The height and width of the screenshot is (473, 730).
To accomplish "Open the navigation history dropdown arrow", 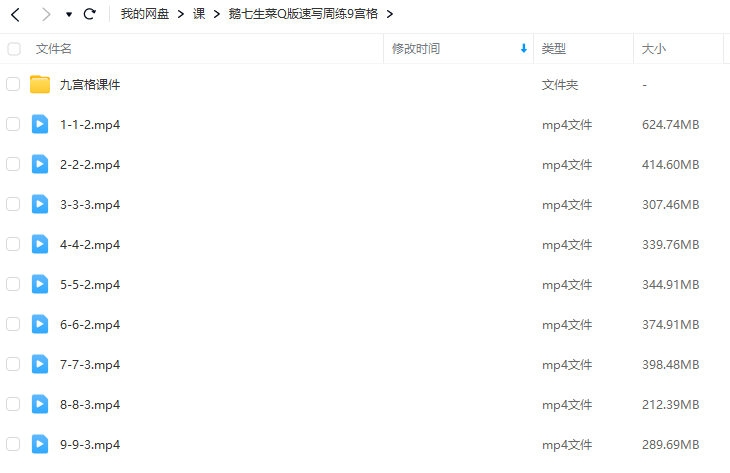I will (x=69, y=14).
